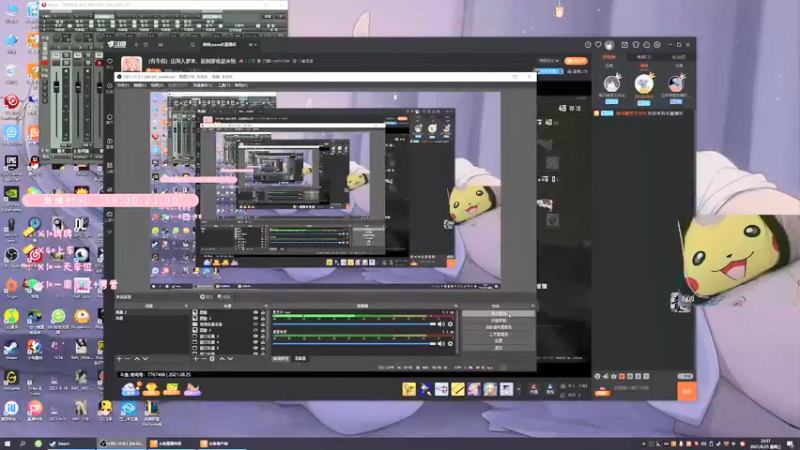800x450 pixels.
Task: Open OBS 编辑(E) menu
Action: [x=139, y=85]
